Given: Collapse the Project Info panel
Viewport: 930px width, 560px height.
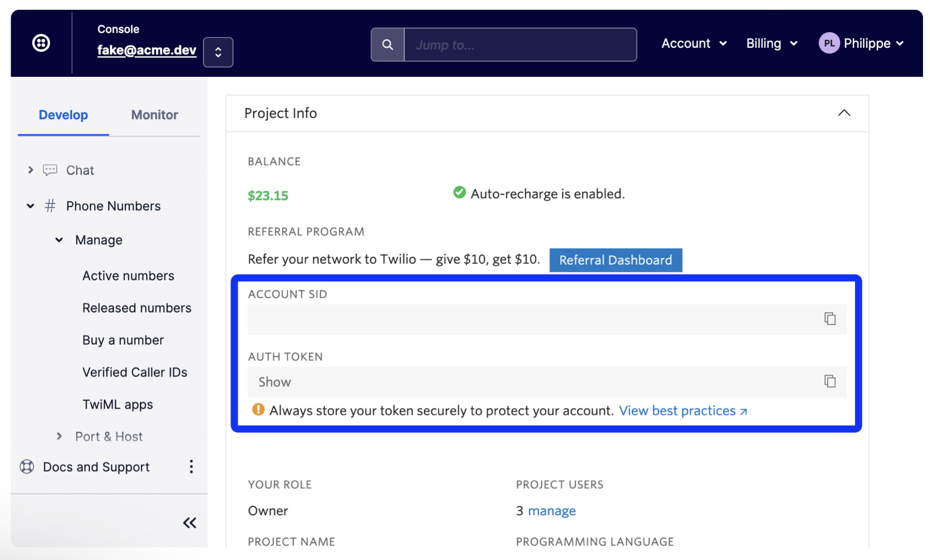Looking at the screenshot, I should (844, 113).
